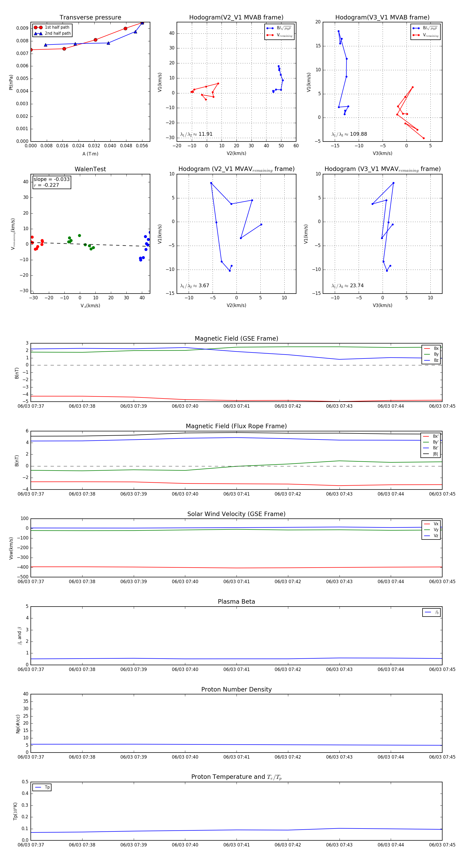Click the 'Solar Wind Velocity (GSE Frame)' title
This screenshot has width=473, height=868.
point(236,514)
